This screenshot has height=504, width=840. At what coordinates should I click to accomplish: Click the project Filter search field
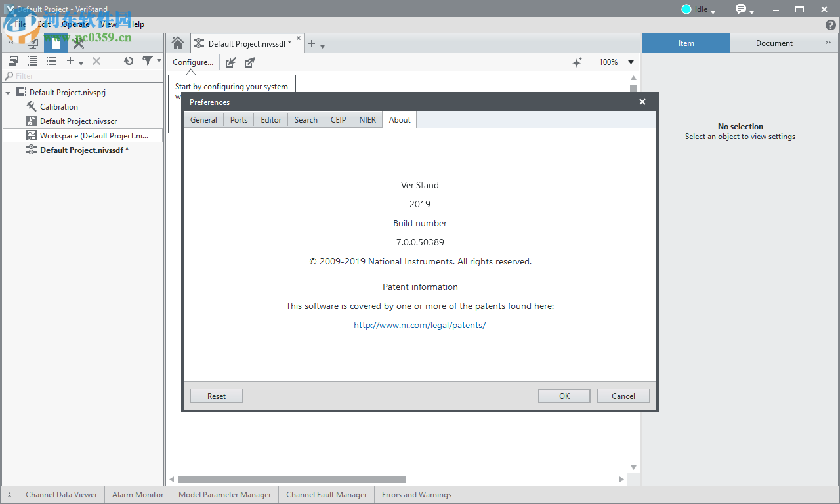83,76
